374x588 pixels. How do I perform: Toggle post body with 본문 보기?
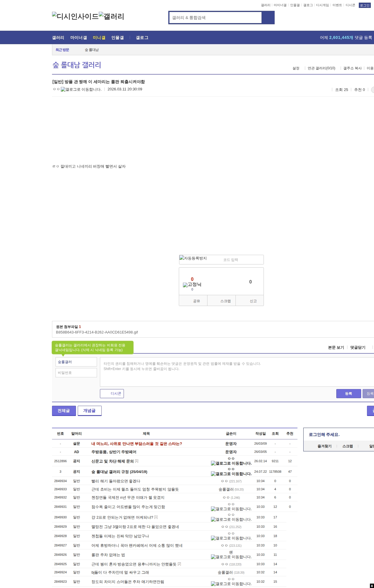[336, 348]
